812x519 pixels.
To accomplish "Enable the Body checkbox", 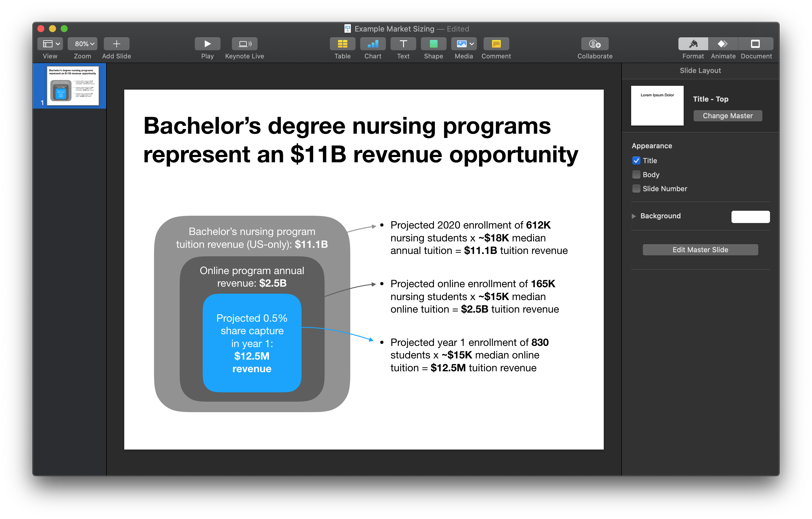I will coord(636,175).
